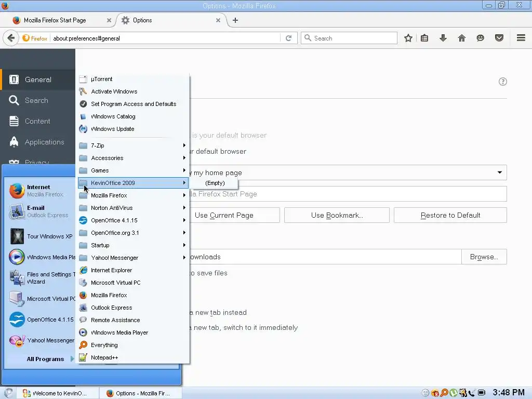532x399 pixels.
Task: Expand the KevinOffice 2009 folder
Action: click(x=133, y=183)
